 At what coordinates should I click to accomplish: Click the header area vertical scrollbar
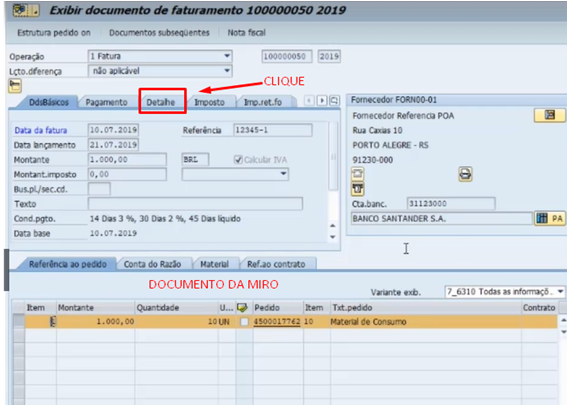pyautogui.click(x=333, y=155)
